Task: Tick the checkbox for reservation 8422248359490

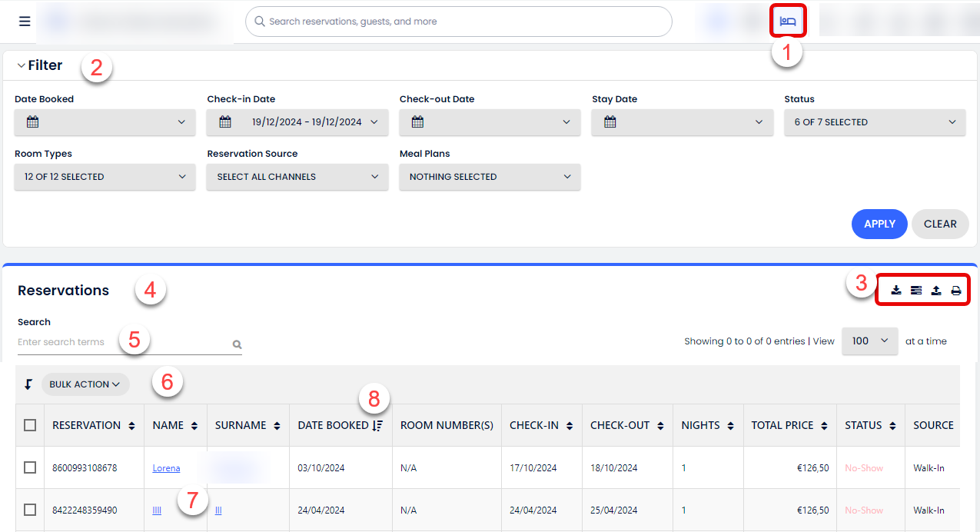Action: tap(29, 510)
